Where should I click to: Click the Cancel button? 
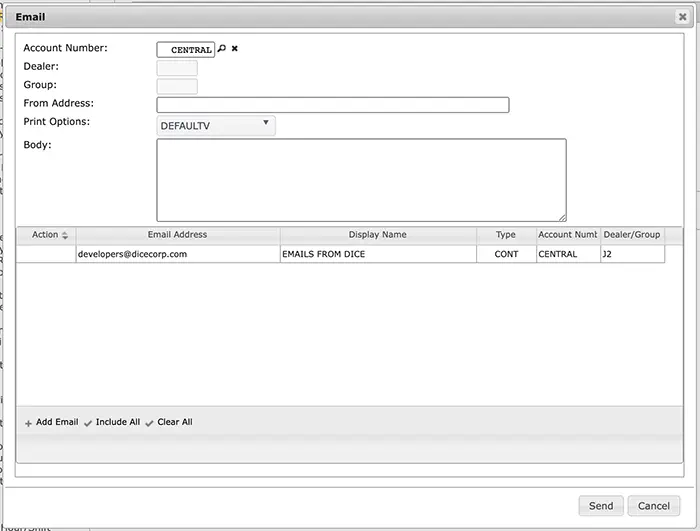click(654, 506)
